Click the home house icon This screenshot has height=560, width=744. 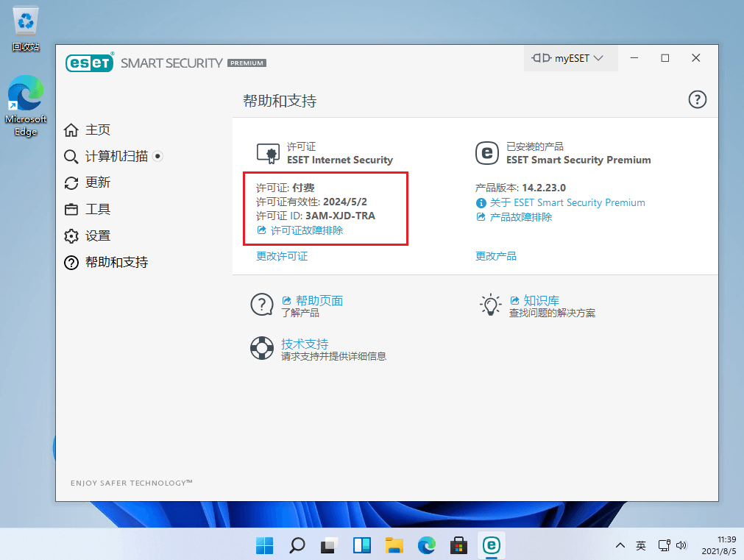point(71,130)
